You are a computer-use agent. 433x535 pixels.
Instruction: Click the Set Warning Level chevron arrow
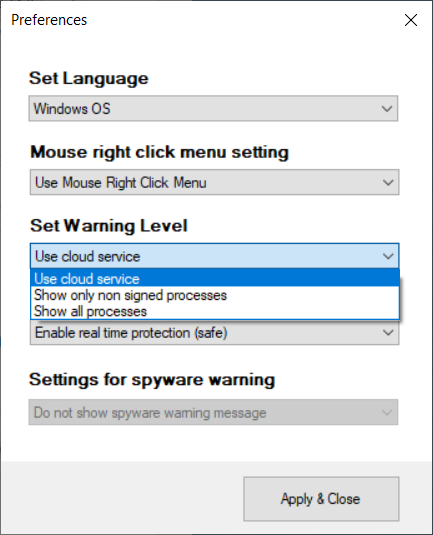(x=388, y=256)
